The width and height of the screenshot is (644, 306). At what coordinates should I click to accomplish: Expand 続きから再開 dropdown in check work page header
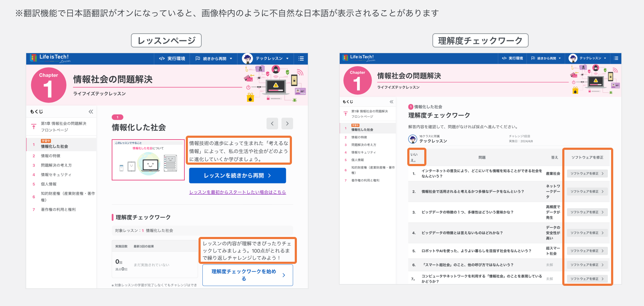(x=546, y=58)
